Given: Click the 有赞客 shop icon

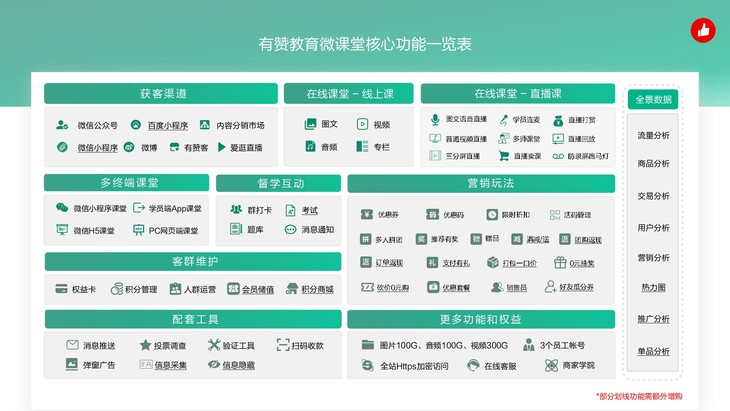Looking at the screenshot, I should click(174, 147).
